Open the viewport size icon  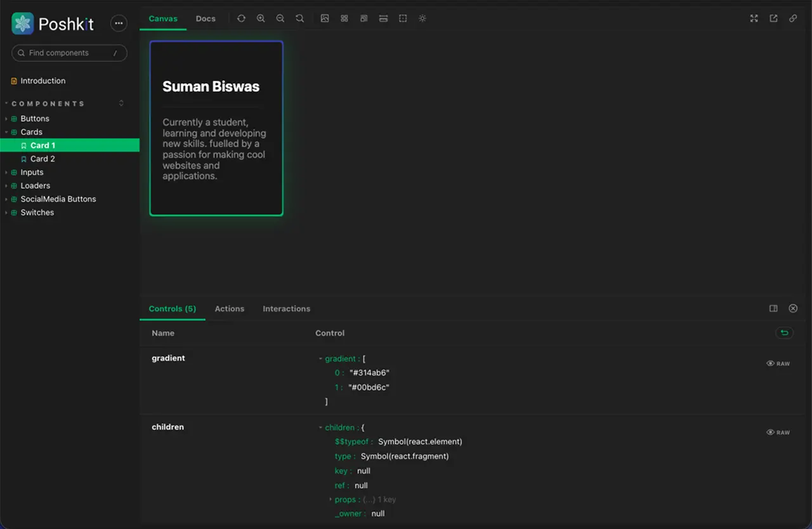coord(363,18)
